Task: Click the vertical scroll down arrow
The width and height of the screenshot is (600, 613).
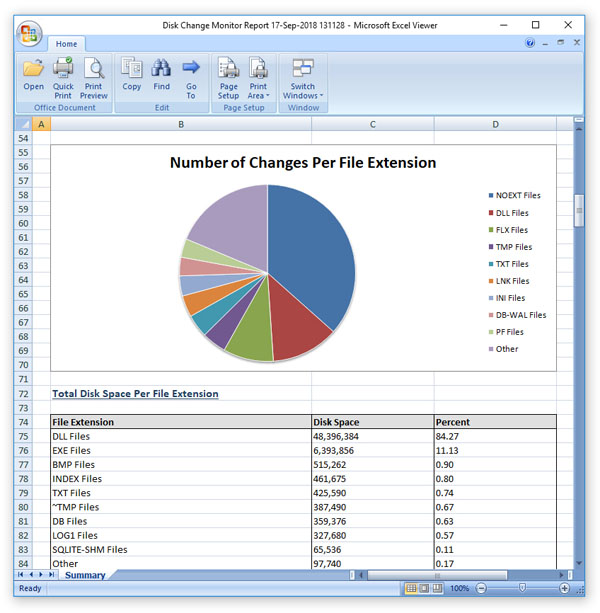Action: click(579, 563)
